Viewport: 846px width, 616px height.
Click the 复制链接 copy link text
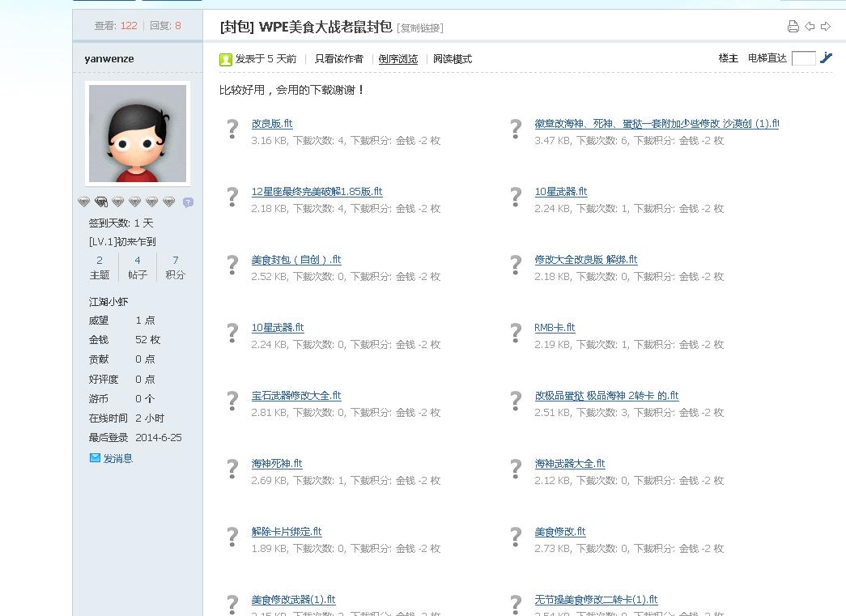click(420, 28)
